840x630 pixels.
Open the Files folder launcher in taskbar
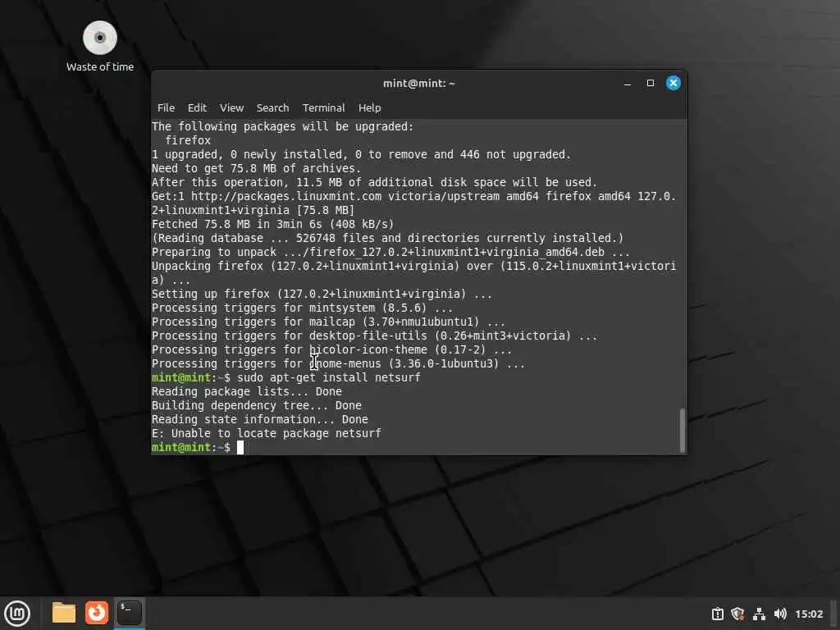pyautogui.click(x=64, y=613)
